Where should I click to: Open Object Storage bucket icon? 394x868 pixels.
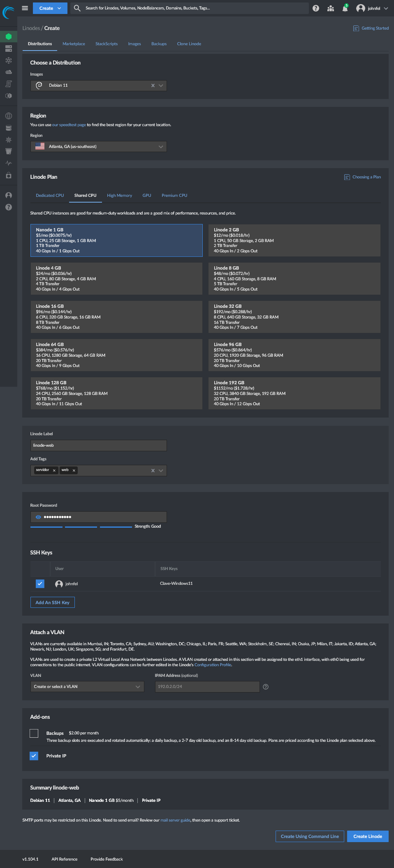point(9,151)
